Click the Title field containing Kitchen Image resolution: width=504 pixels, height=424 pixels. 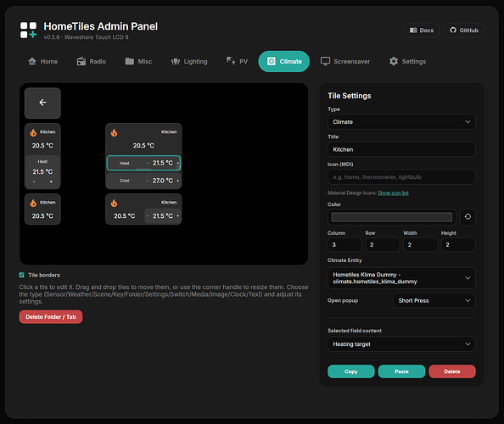tap(401, 149)
